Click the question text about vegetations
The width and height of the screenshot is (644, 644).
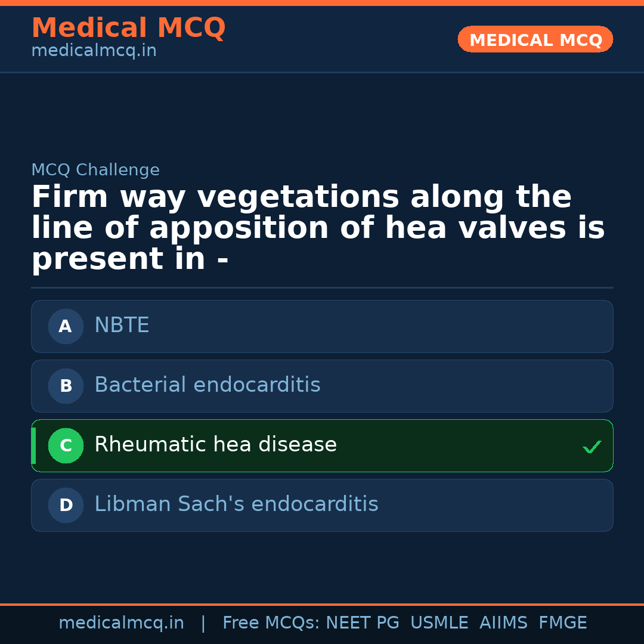318,228
